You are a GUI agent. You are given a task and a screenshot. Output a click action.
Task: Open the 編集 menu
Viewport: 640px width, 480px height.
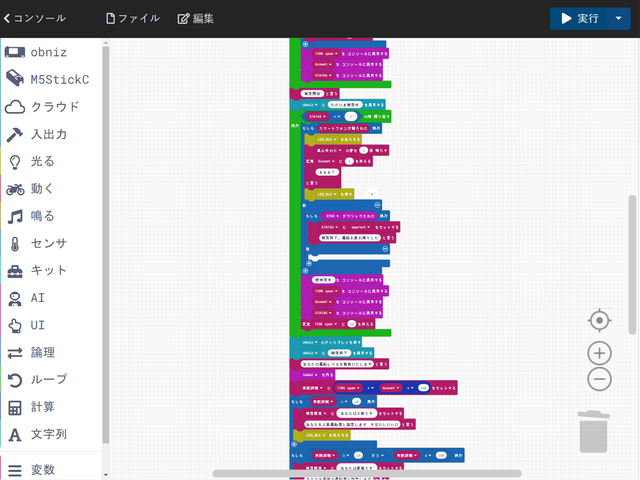point(195,19)
